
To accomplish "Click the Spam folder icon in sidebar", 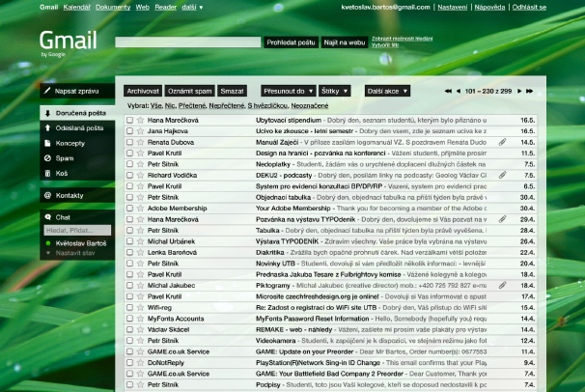I will (47, 157).
